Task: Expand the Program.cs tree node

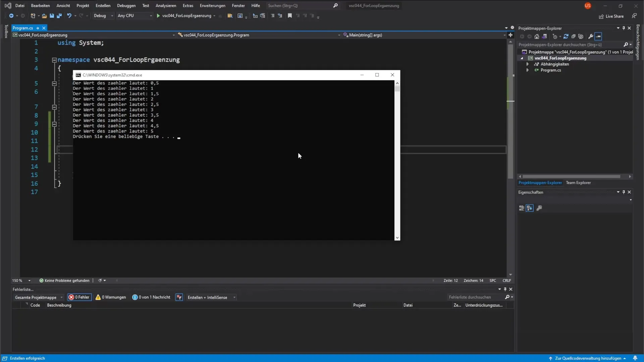Action: coord(528,70)
